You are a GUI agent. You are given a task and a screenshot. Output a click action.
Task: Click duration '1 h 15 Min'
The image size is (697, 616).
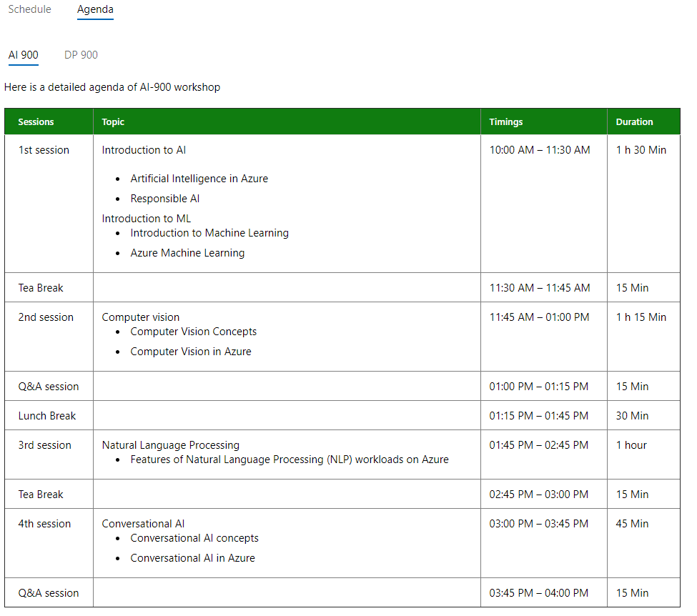[641, 317]
